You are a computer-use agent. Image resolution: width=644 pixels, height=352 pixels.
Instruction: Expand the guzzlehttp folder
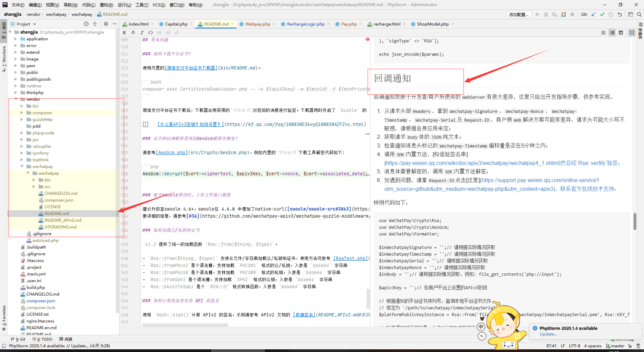[x=22, y=119]
